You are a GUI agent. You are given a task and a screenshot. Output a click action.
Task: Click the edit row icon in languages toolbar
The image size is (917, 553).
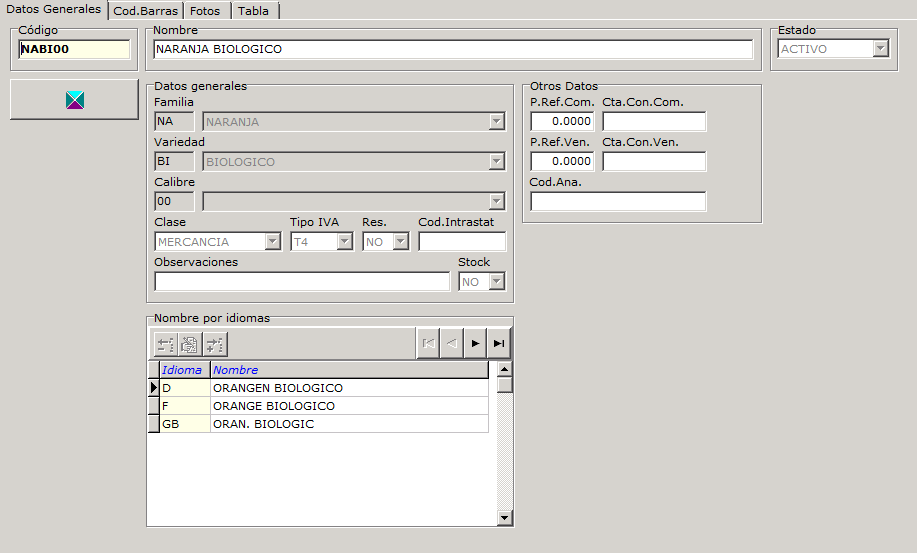pyautogui.click(x=190, y=344)
